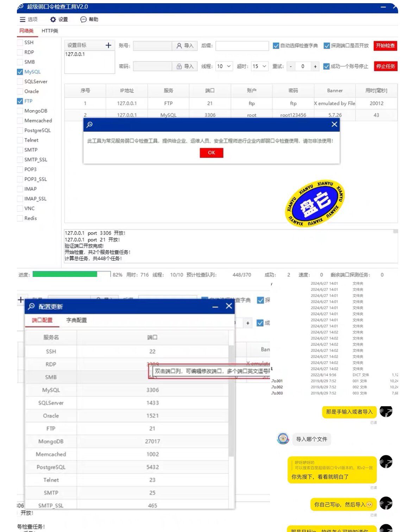The image size is (415, 532).
Task: Click the chat partner's round avatar
Action: 283,439
